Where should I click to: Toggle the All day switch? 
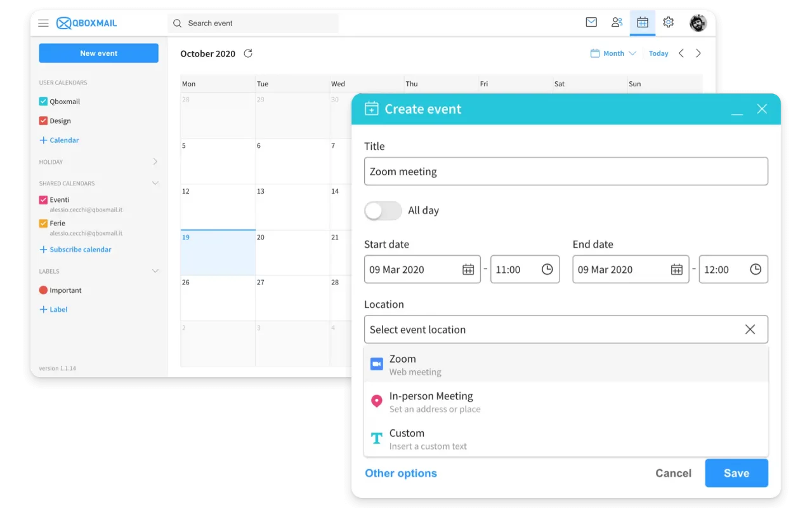[383, 211]
